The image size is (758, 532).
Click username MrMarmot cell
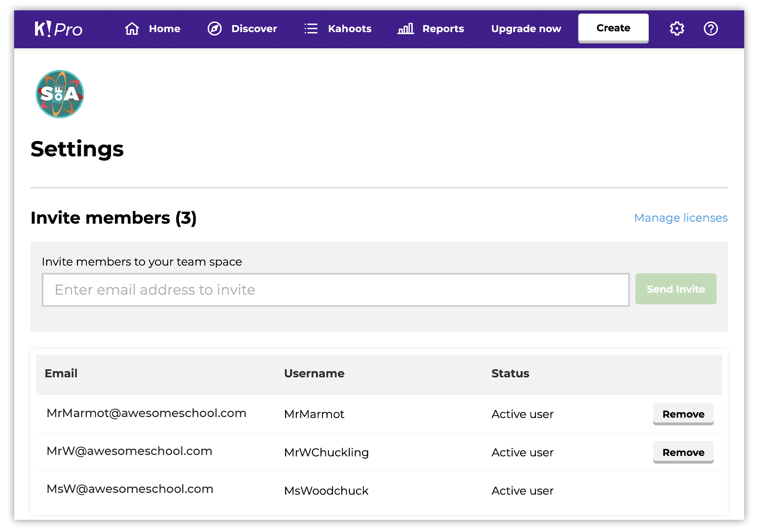(314, 414)
